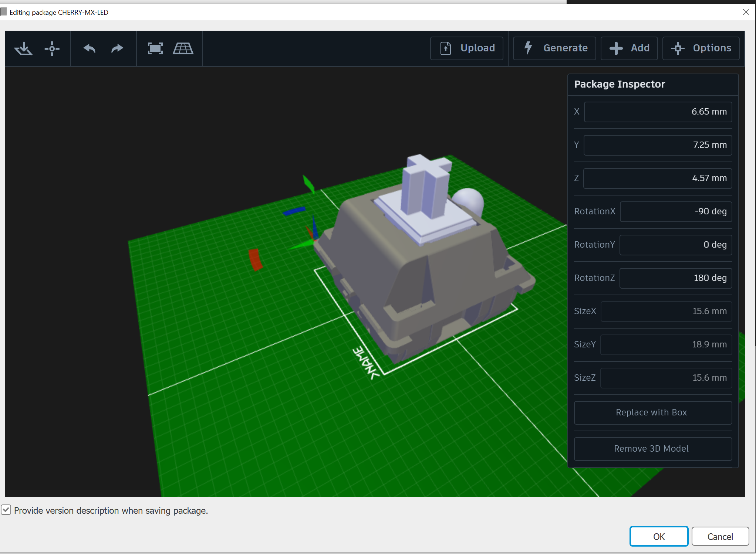Open the Options menu
Screen dimensions: 756x554
[701, 48]
